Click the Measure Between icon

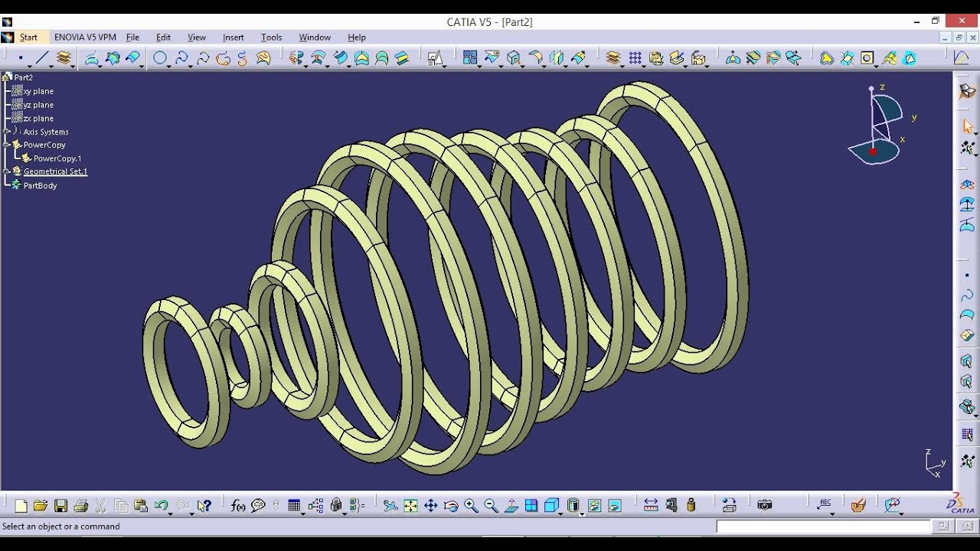651,506
